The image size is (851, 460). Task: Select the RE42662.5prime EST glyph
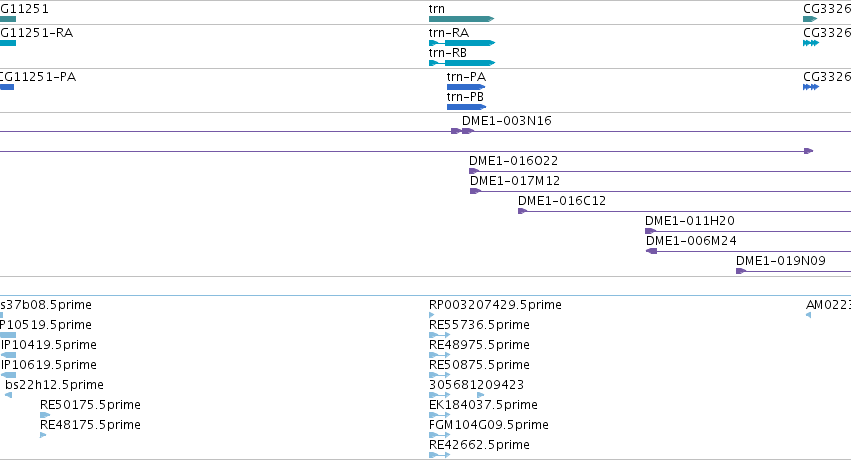tap(440, 455)
